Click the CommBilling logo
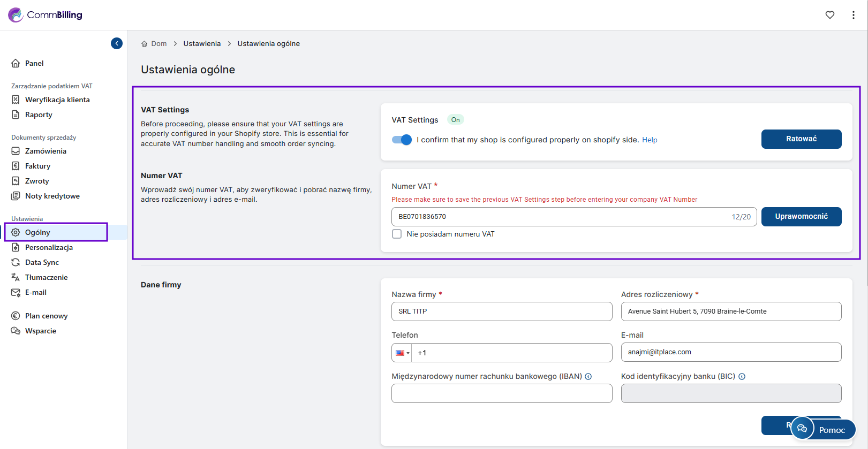 [x=46, y=15]
